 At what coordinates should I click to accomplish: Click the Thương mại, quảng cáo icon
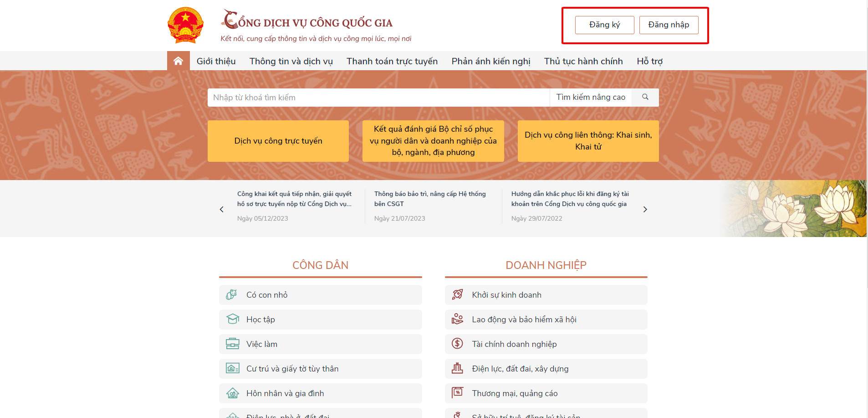pos(458,392)
